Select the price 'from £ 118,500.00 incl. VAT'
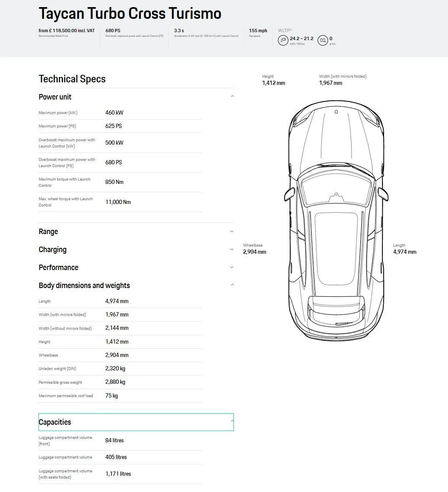 (x=66, y=31)
